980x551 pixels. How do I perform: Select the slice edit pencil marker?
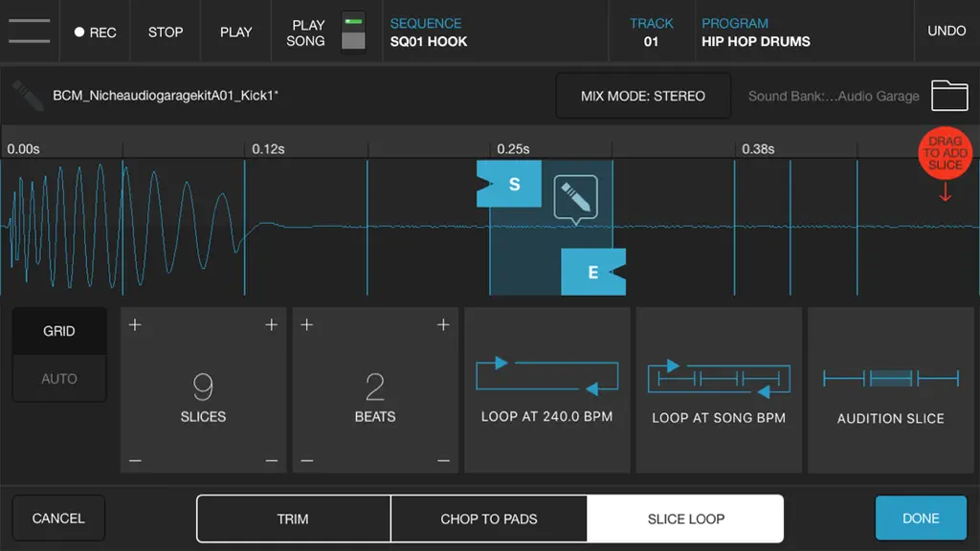pos(575,199)
